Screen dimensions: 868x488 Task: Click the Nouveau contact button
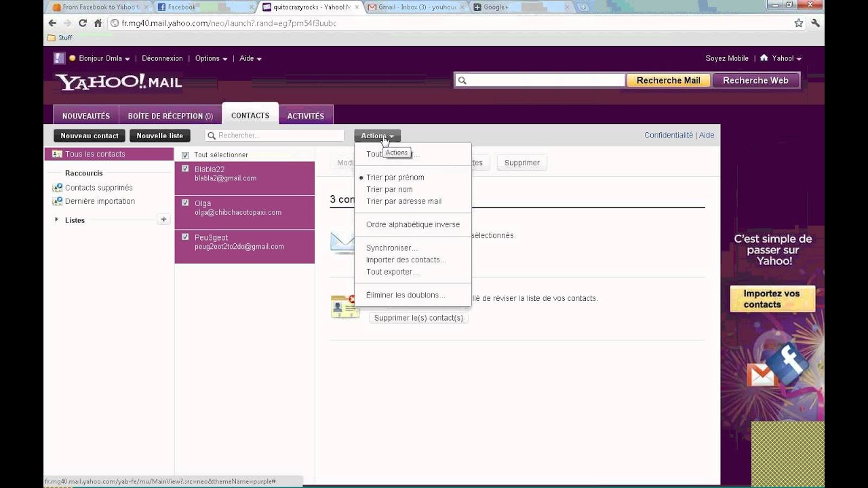tap(90, 136)
